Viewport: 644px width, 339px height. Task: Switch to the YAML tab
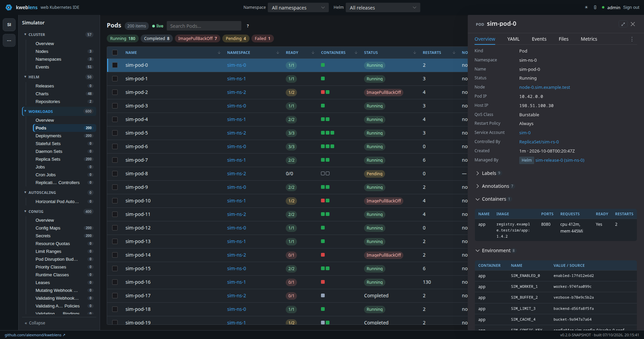coord(514,39)
